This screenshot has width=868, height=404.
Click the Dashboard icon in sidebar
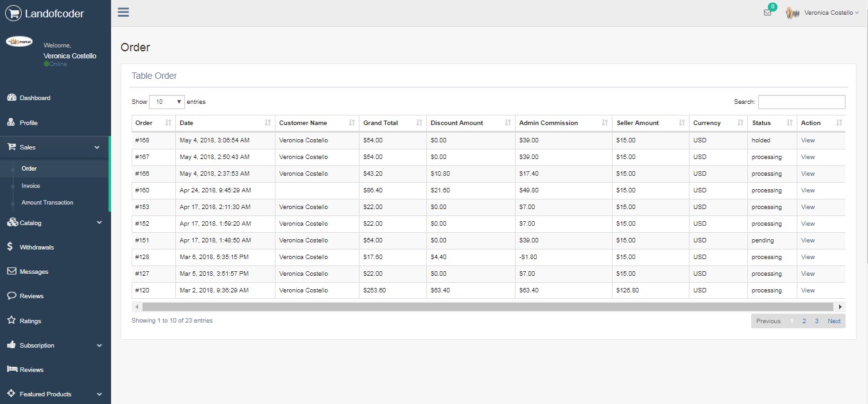11,97
